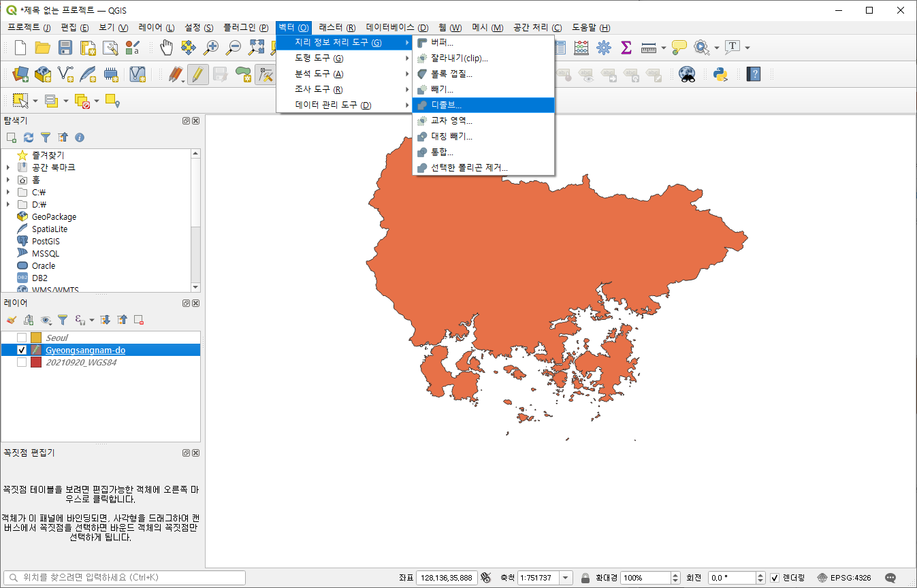This screenshot has height=588, width=917.
Task: Open the 래스터 menu in menu bar
Action: coord(337,27)
